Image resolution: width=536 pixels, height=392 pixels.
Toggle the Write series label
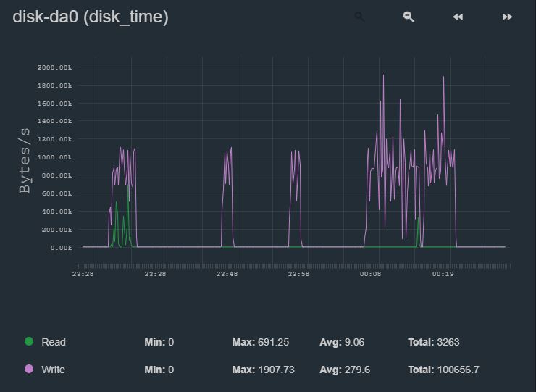pos(54,370)
